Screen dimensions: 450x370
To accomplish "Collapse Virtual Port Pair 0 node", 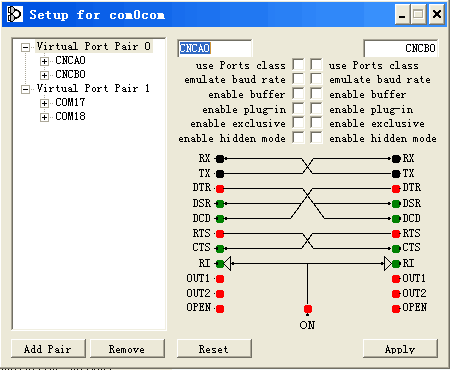I will click(25, 47).
